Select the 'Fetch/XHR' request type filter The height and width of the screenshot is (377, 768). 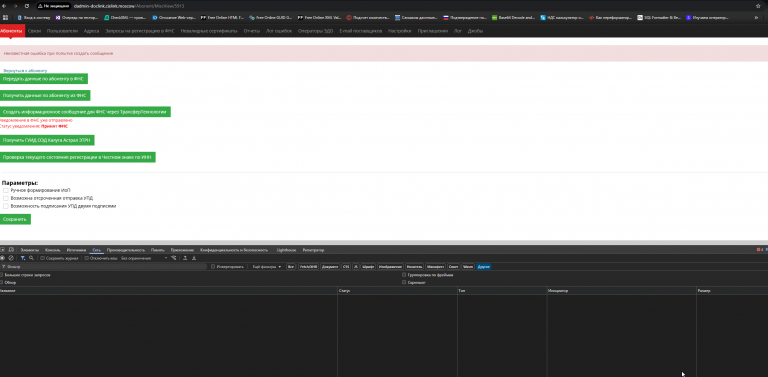pyautogui.click(x=308, y=266)
